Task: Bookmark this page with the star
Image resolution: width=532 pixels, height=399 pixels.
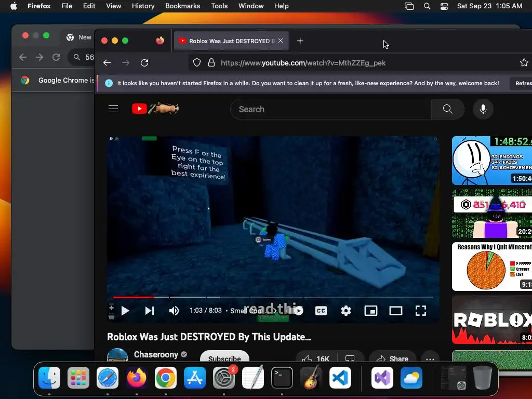Action: (x=524, y=62)
